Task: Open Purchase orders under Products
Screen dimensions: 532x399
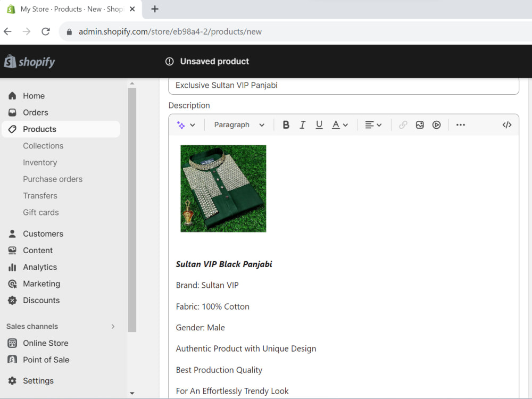Action: point(53,179)
